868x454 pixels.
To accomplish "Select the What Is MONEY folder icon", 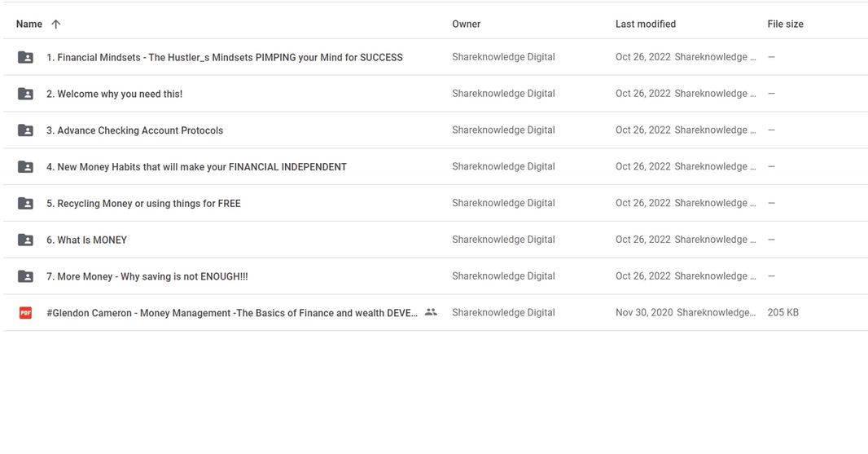I will (26, 240).
